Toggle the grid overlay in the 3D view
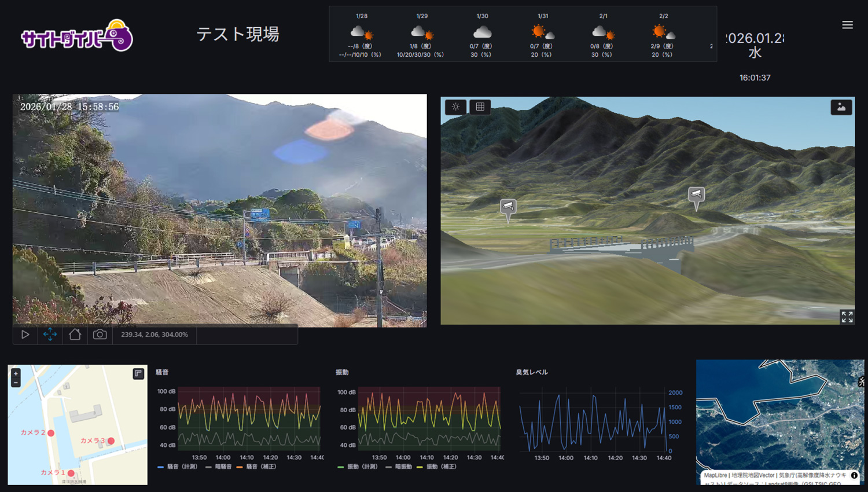The image size is (868, 492). 480,107
